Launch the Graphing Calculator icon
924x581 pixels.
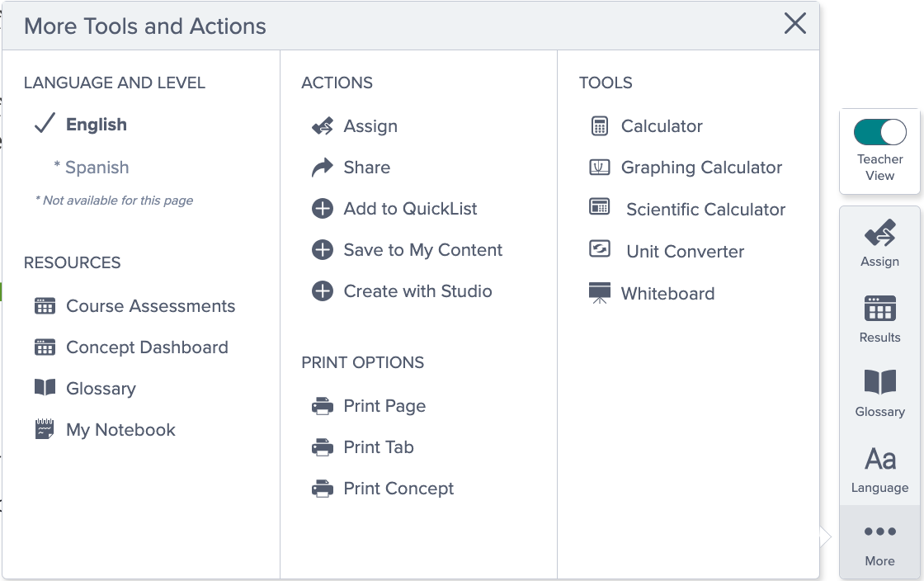coord(599,168)
